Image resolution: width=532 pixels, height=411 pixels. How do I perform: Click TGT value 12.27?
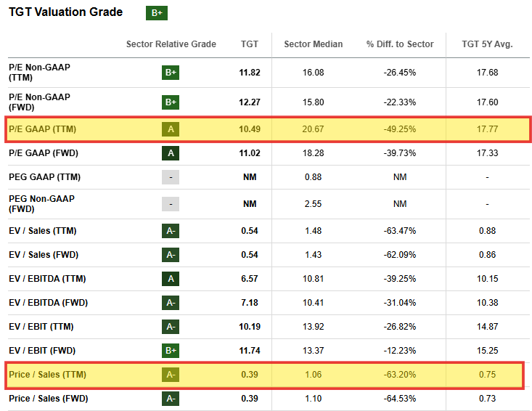(x=250, y=102)
